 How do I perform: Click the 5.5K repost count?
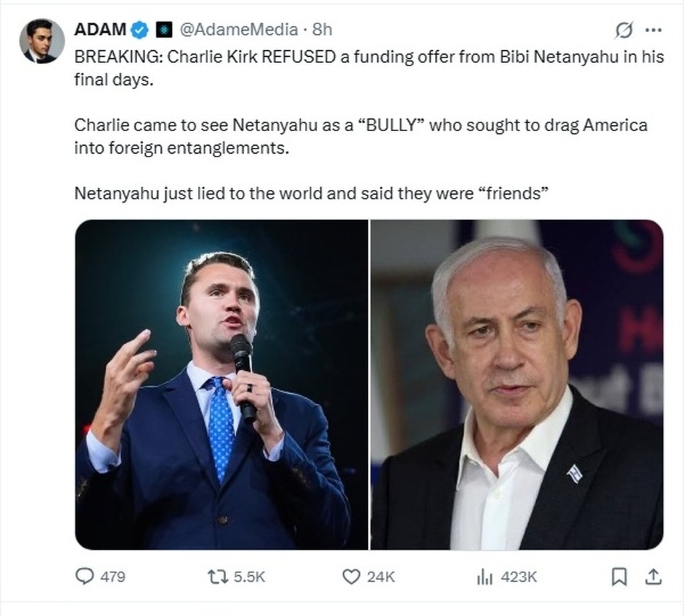coord(249,577)
